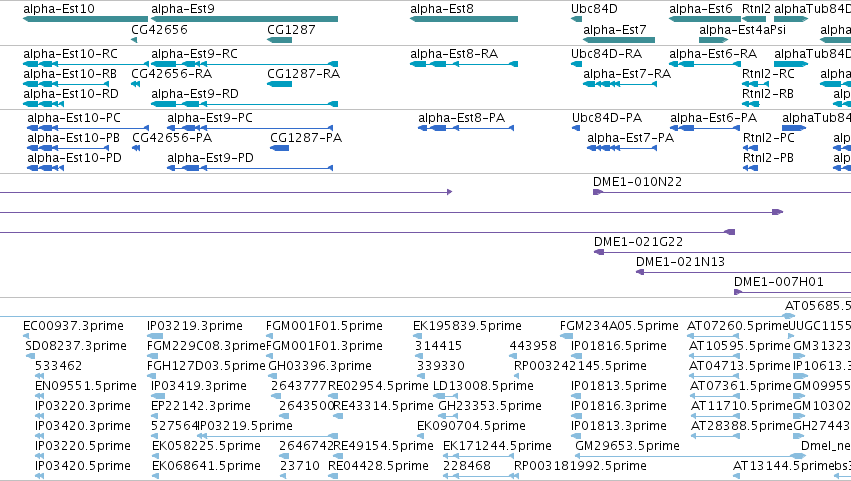Open transcript alpha-Est9-RC

[244, 64]
